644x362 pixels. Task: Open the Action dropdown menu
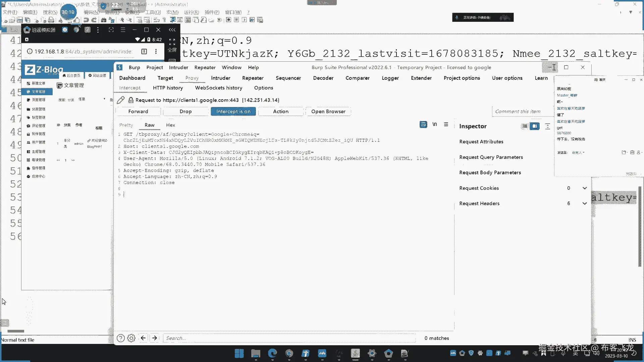[x=280, y=111]
